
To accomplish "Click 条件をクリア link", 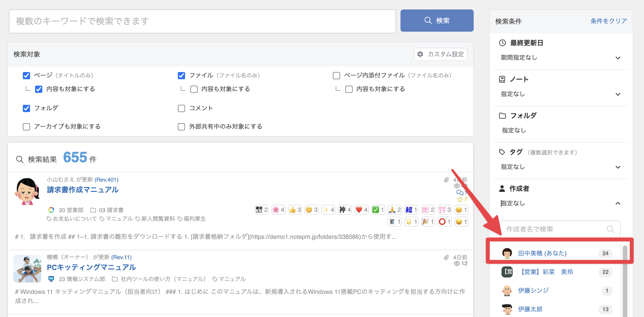I will pyautogui.click(x=609, y=21).
